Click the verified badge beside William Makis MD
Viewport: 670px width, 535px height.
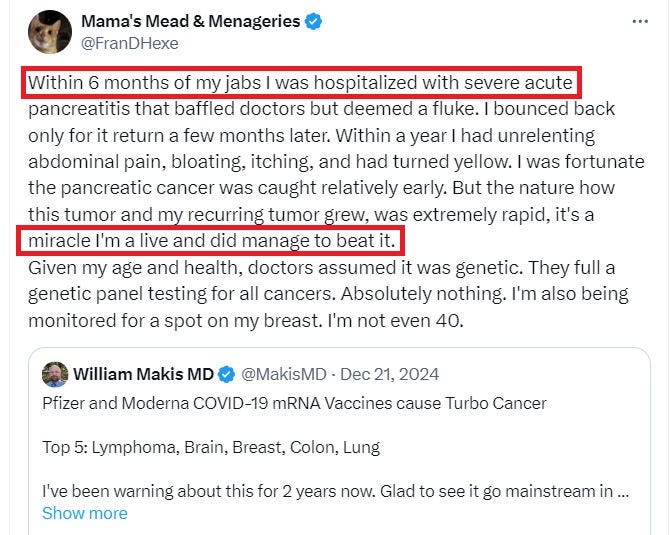[227, 375]
